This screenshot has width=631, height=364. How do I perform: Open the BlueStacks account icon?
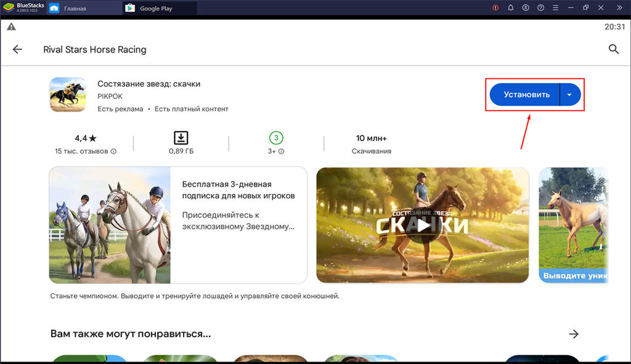pos(526,7)
